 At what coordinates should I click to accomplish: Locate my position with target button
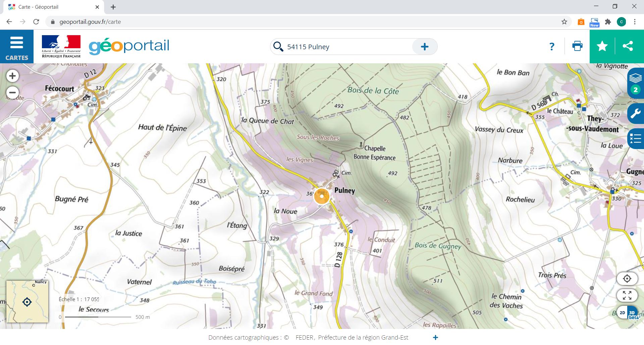[627, 279]
